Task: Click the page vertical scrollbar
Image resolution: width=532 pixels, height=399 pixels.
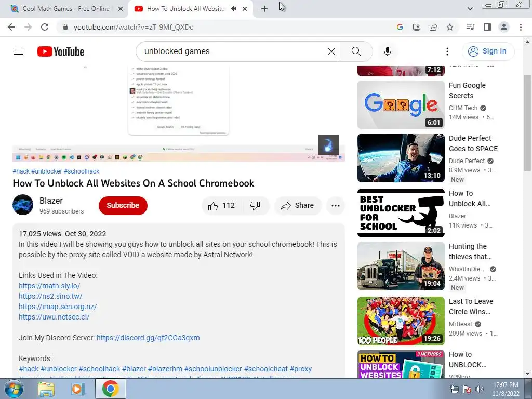Action: (x=527, y=123)
